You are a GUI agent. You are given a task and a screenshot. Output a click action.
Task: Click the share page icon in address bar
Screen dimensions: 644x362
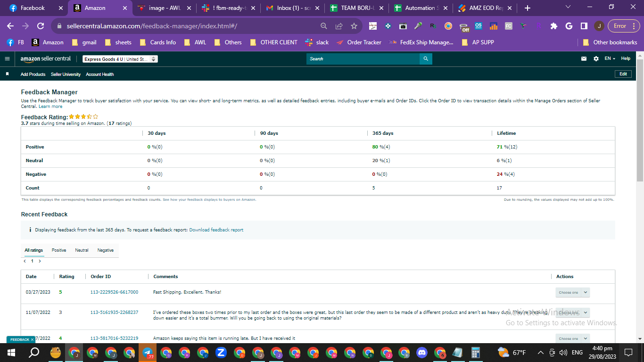click(339, 26)
